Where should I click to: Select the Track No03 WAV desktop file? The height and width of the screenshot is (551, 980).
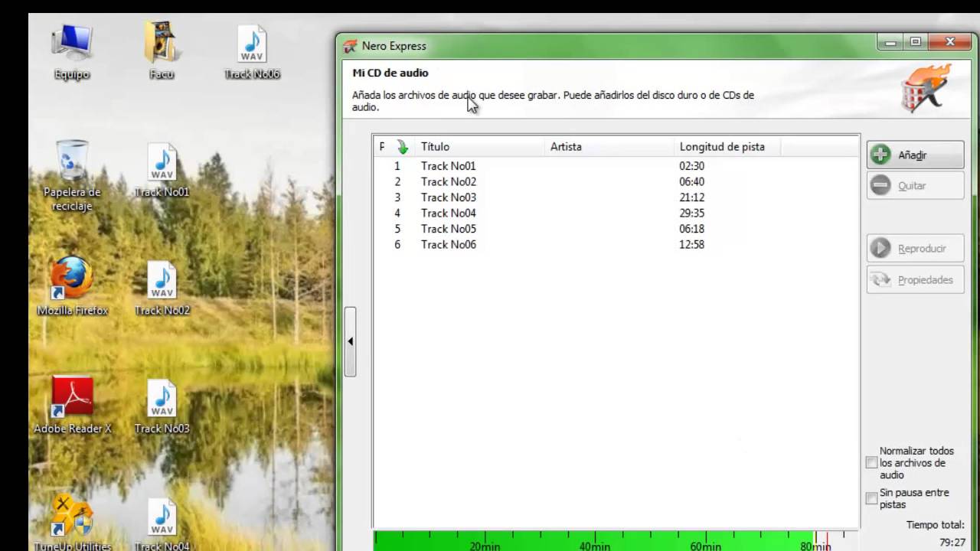162,406
